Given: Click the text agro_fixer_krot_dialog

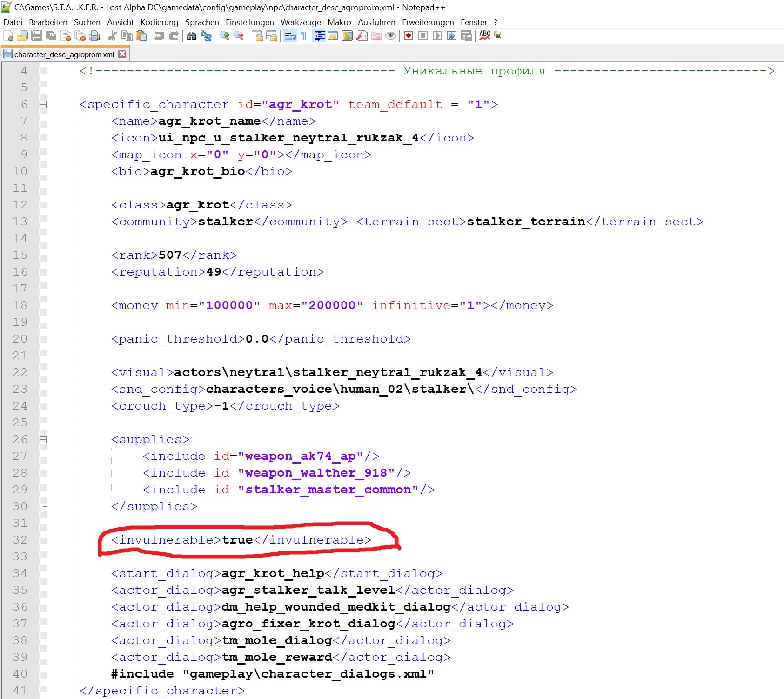Looking at the screenshot, I should pyautogui.click(x=308, y=624).
